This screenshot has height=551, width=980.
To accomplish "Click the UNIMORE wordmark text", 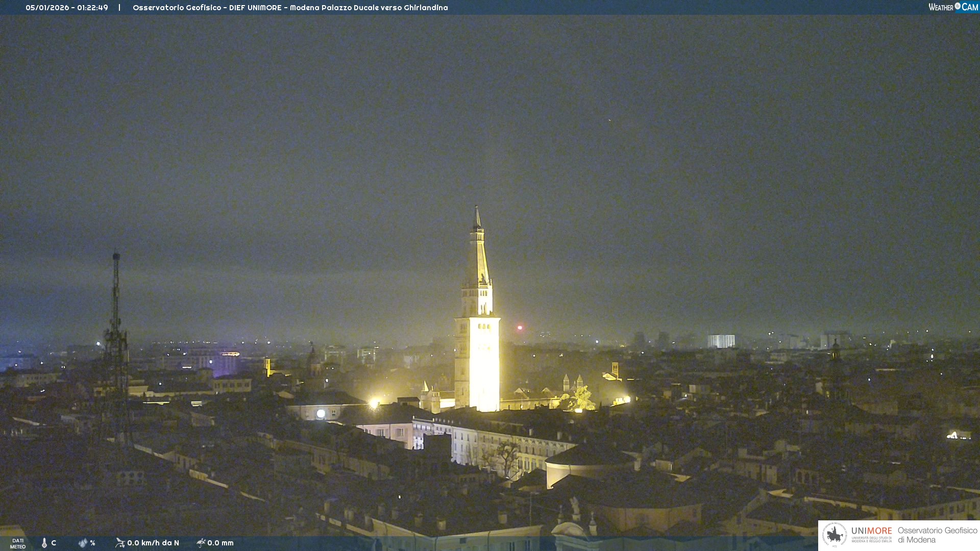I will click(x=871, y=531).
